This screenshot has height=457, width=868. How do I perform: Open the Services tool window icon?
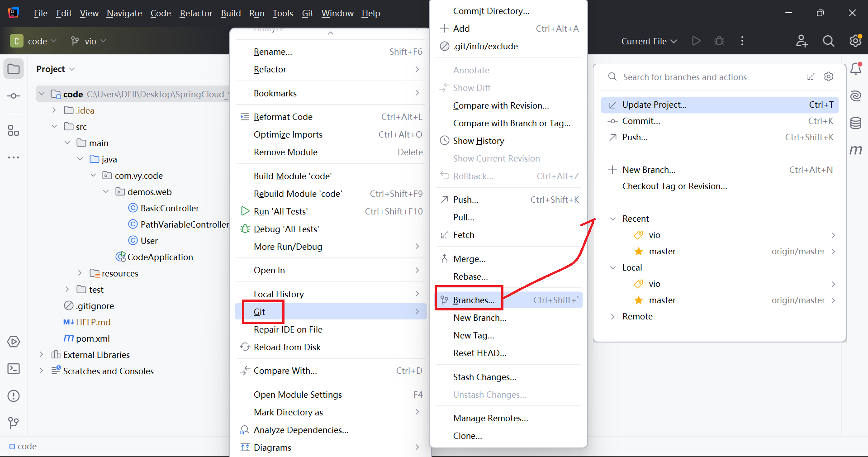click(x=14, y=342)
